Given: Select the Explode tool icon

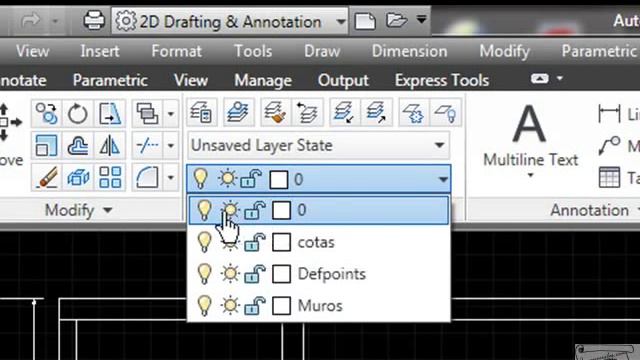Looking at the screenshot, I should point(78,177).
